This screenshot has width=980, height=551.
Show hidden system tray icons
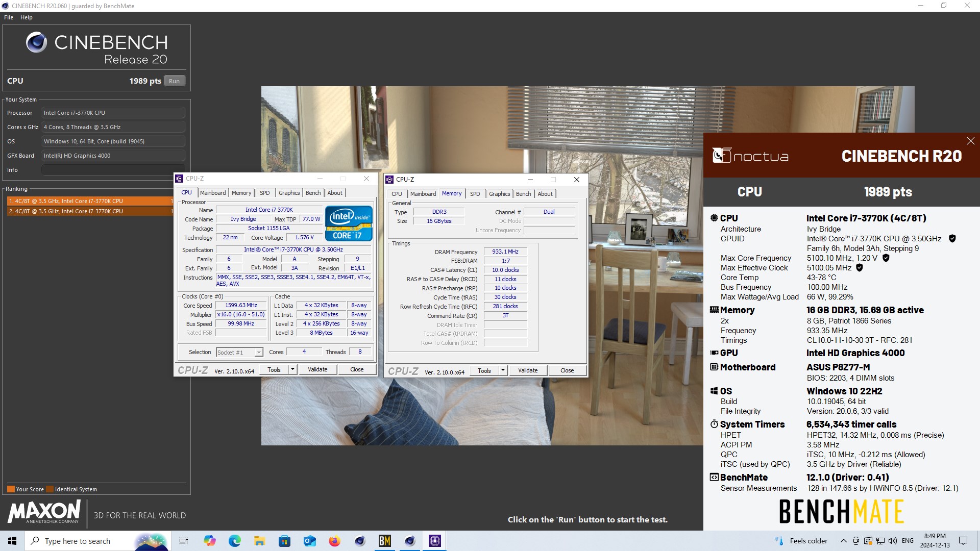point(843,541)
